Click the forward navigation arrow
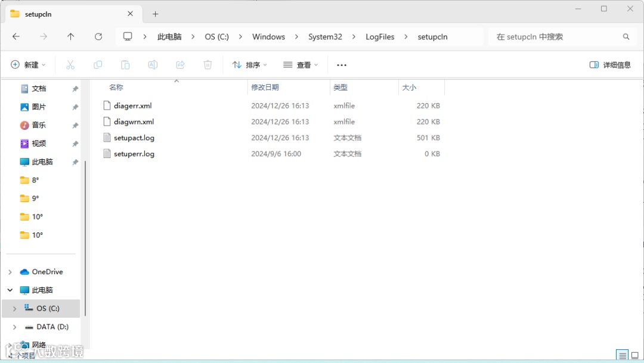644x363 pixels. (43, 36)
